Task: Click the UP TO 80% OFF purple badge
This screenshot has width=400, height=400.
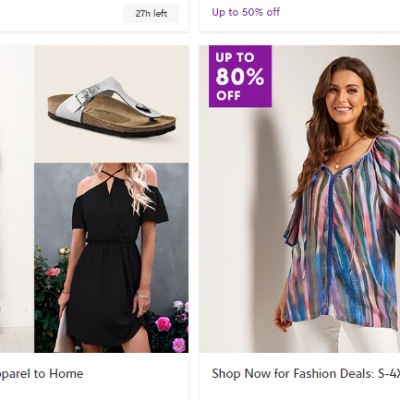Action: point(240,76)
